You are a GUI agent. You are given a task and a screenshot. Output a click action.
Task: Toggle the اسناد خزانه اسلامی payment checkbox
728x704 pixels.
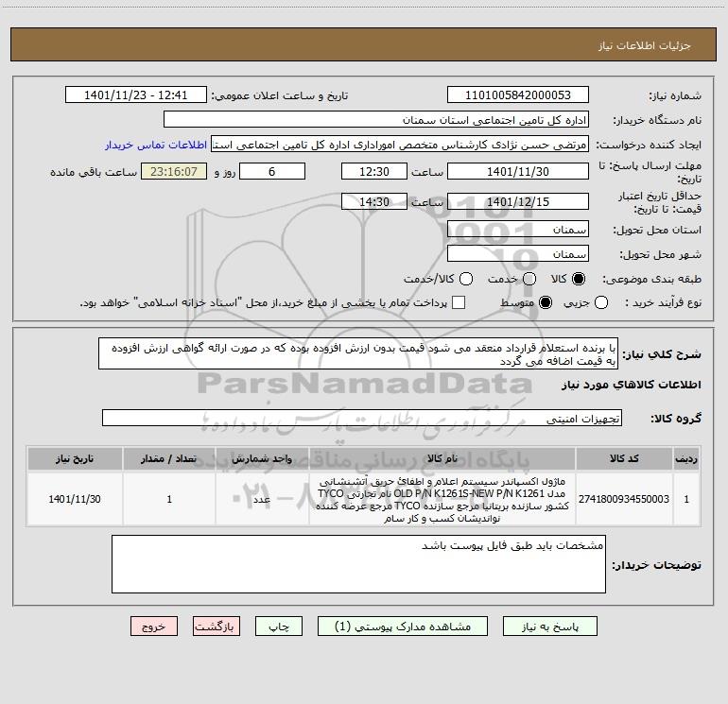coord(459,302)
